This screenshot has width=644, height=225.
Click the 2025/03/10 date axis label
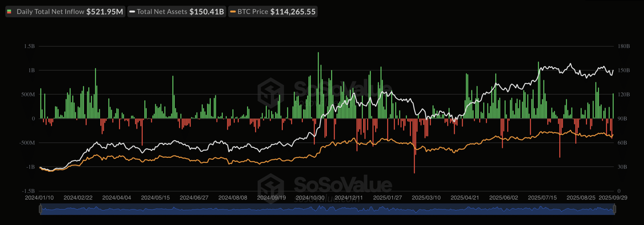[x=426, y=198]
